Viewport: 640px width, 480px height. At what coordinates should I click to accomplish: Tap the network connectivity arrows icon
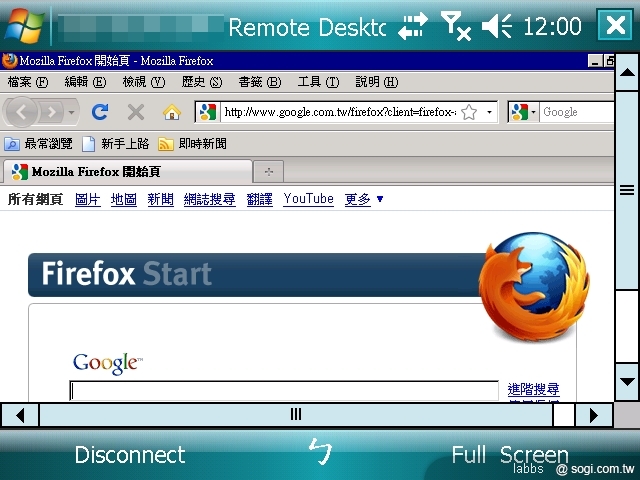(412, 26)
